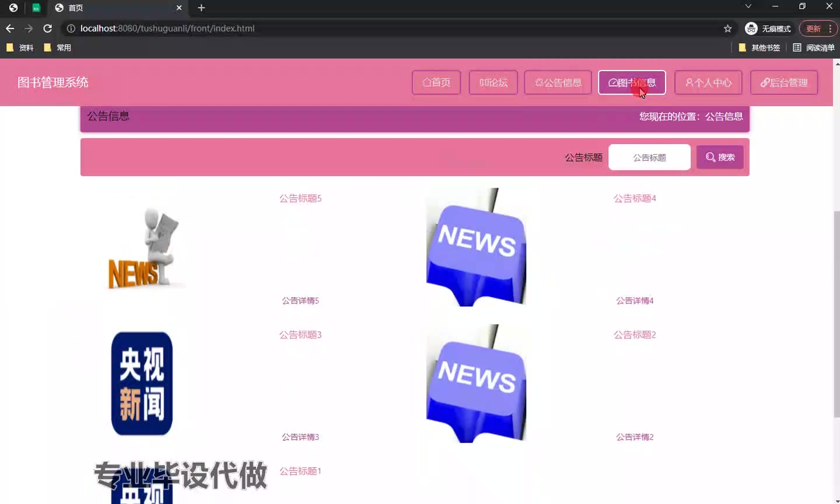Open the 常用 bookmark folder
Screen dimensions: 840x504
coord(58,48)
